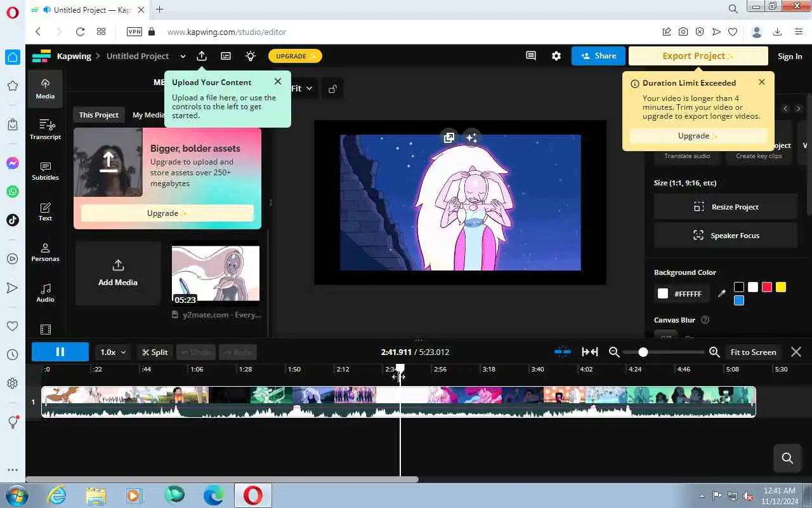Screen dimensions: 812x508
Task: Open WhatsApp in Opera sidebar
Action: 12,191
